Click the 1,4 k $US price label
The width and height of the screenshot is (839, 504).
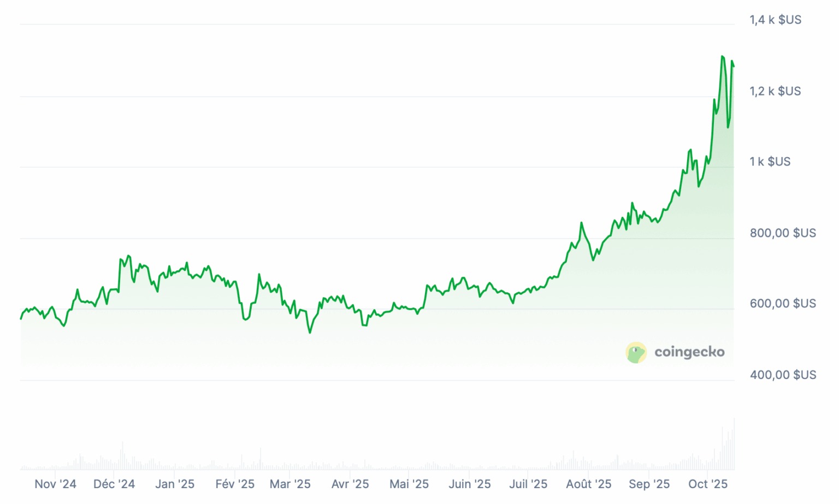pos(776,20)
